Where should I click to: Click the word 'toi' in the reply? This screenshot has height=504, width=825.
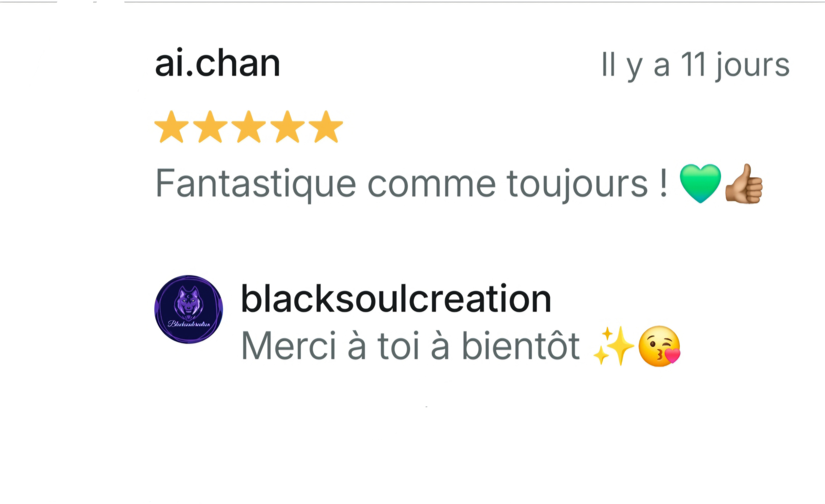click(x=398, y=346)
